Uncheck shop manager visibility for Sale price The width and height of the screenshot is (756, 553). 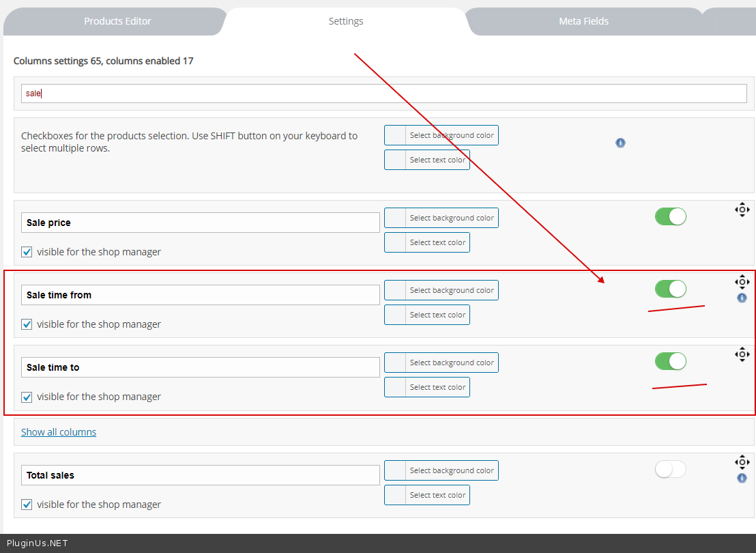pyautogui.click(x=27, y=252)
